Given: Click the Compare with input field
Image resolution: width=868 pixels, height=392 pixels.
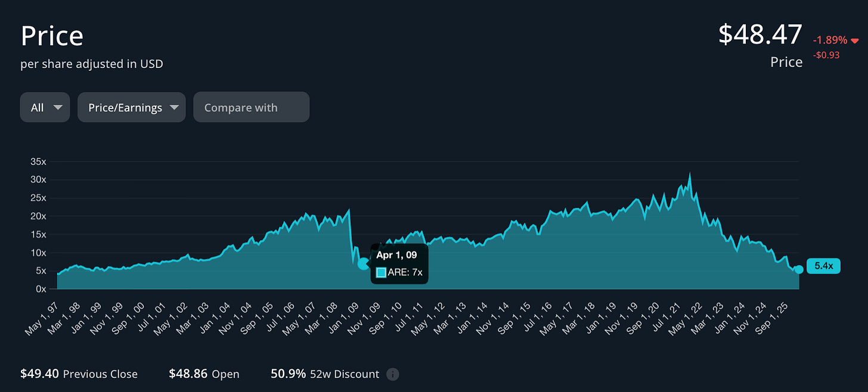Looking at the screenshot, I should pyautogui.click(x=251, y=107).
